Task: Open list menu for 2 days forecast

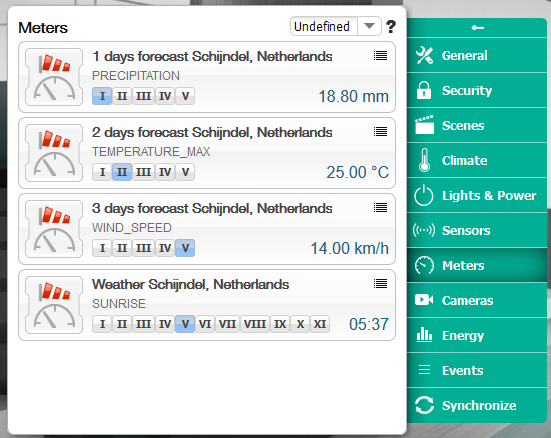Action: point(380,131)
